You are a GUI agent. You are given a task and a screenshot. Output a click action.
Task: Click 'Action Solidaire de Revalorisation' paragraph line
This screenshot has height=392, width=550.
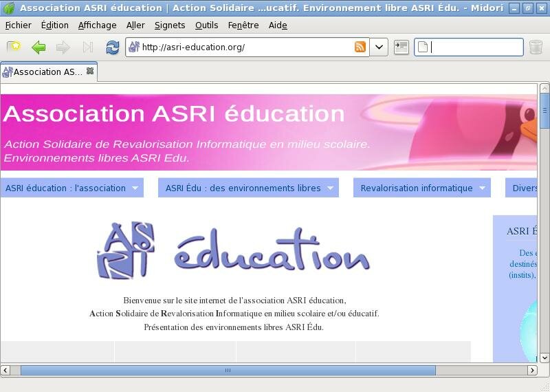(x=234, y=314)
